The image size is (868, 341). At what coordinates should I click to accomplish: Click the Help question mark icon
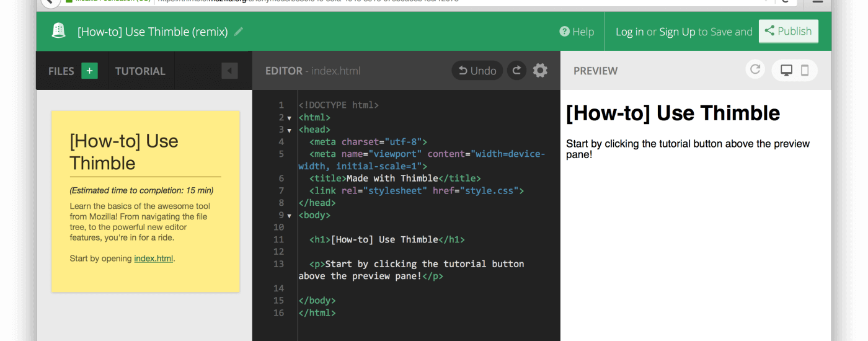click(x=564, y=32)
